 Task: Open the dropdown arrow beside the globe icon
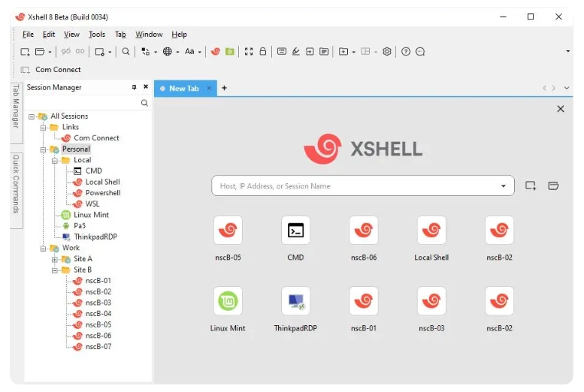[x=177, y=52]
